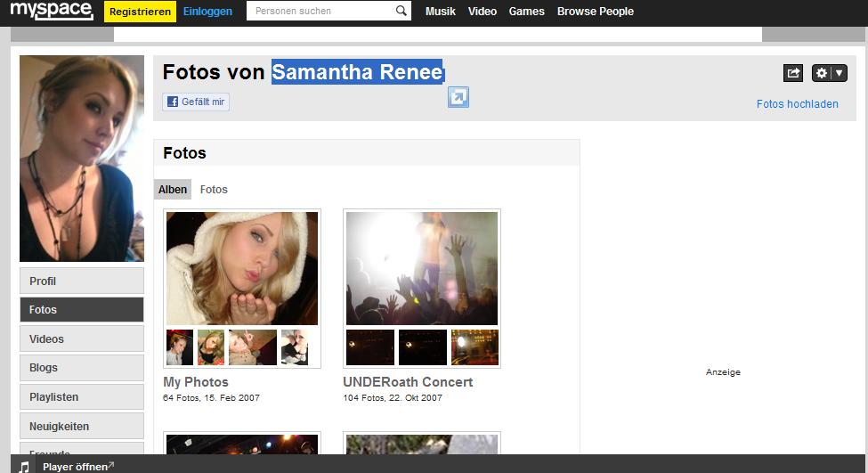Click the second small thumbnail under My Photos

click(211, 347)
